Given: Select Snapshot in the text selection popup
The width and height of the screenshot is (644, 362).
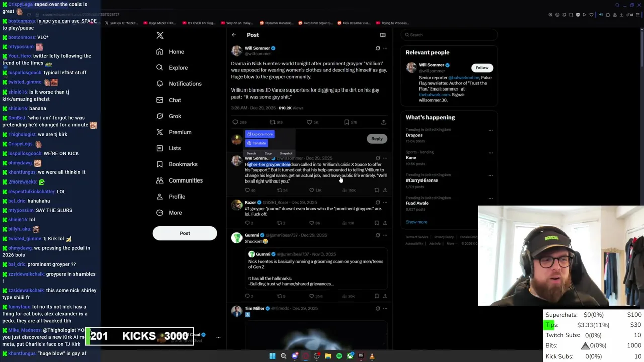Looking at the screenshot, I should 286,153.
